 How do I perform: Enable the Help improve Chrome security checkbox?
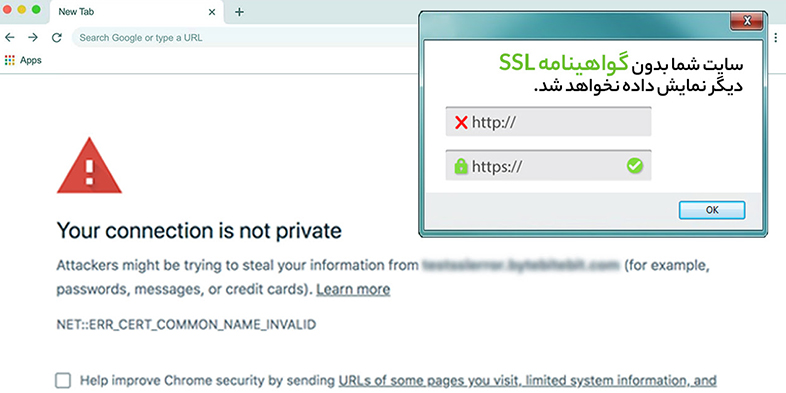(x=63, y=380)
